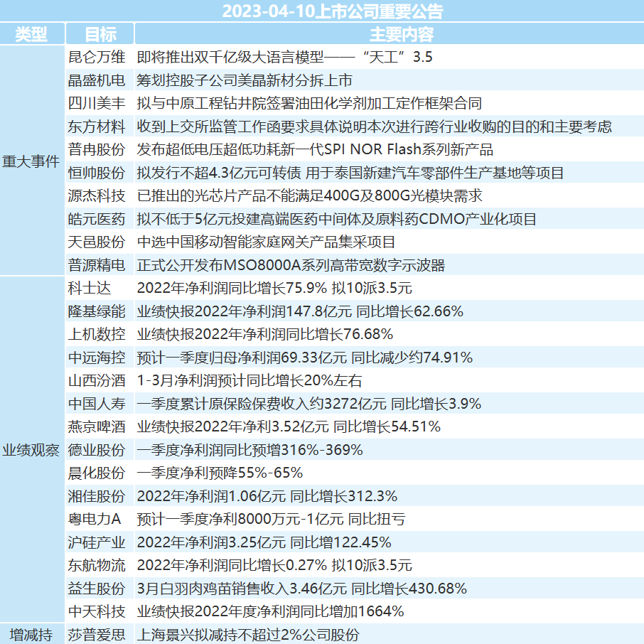Click the company name 四川美丰
The height and width of the screenshot is (644, 644).
pos(97,103)
